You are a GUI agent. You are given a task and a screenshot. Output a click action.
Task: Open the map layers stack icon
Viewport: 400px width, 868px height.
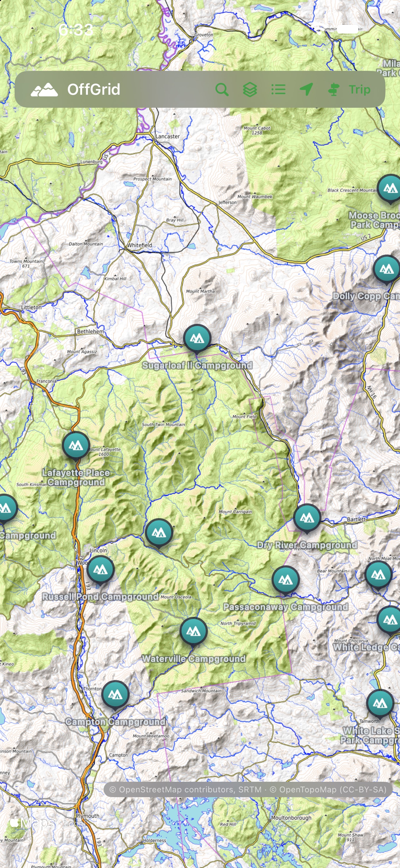coord(250,90)
